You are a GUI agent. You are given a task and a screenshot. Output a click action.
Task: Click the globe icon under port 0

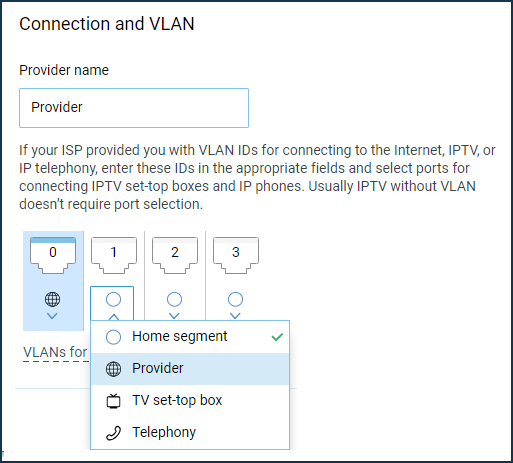point(53,299)
